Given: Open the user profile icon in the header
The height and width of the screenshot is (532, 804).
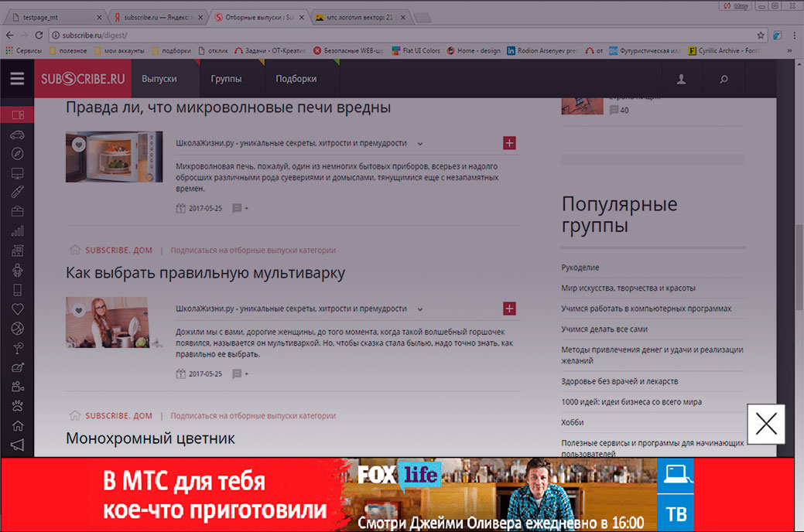Looking at the screenshot, I should coord(681,79).
